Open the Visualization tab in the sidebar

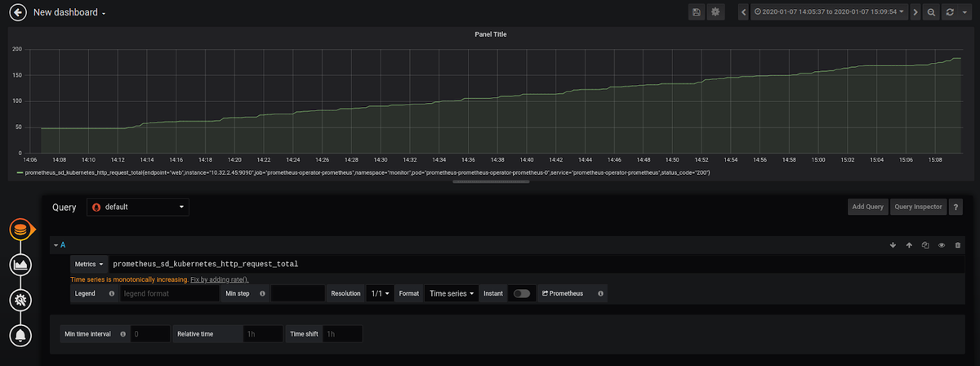[21, 264]
